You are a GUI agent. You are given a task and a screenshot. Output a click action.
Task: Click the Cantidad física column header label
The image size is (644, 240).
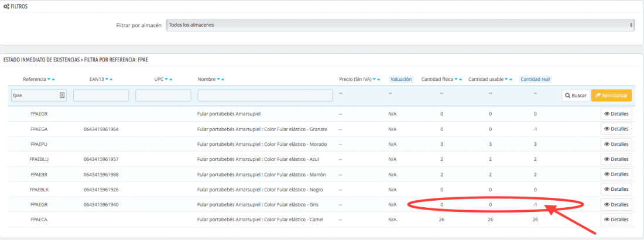point(437,79)
